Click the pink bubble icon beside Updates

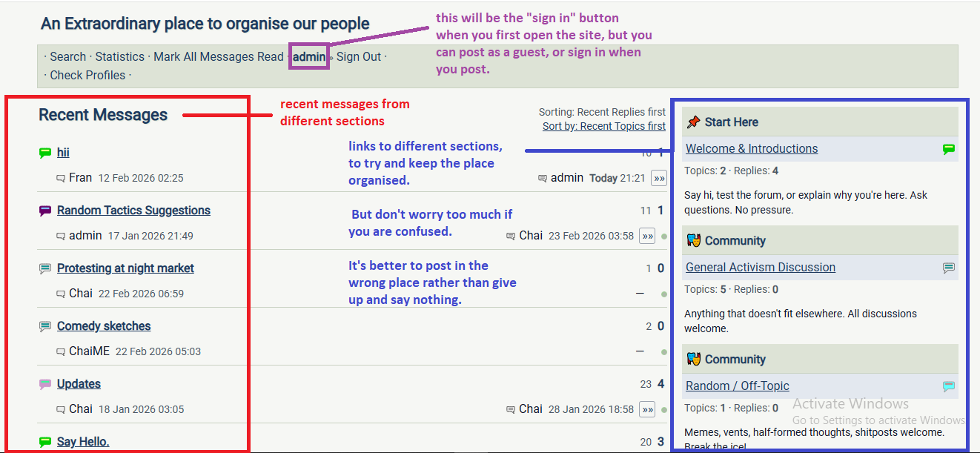click(45, 385)
